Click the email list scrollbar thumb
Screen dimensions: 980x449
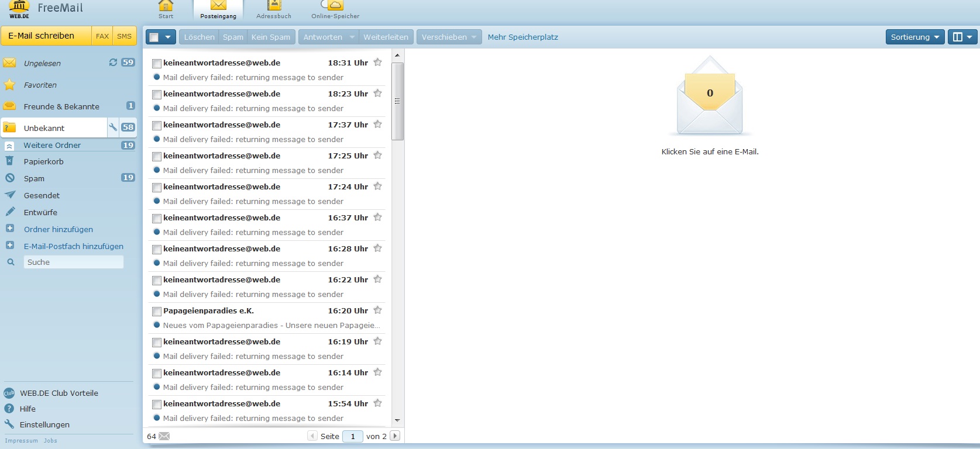click(398, 101)
